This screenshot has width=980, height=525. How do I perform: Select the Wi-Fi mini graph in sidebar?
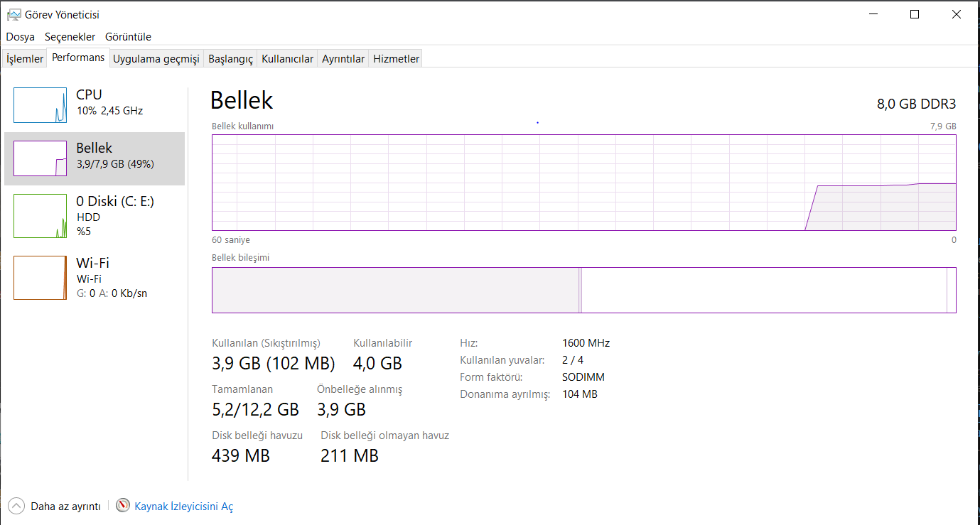(x=40, y=278)
